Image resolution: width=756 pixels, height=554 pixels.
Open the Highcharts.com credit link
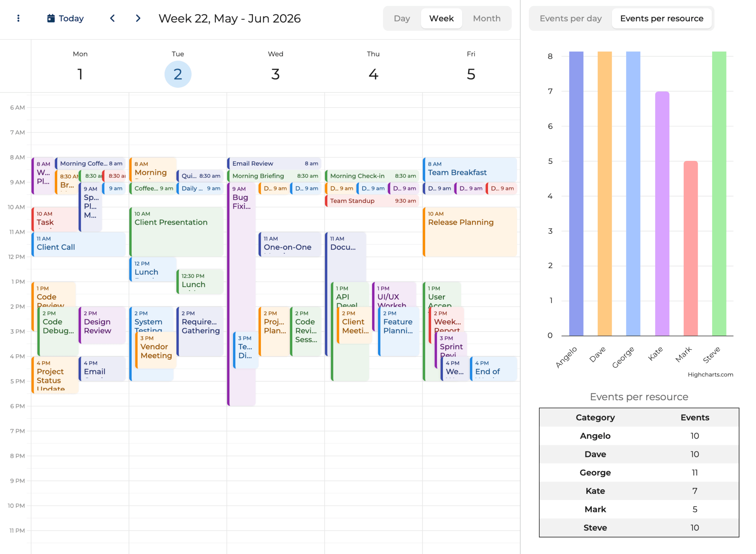tap(710, 374)
